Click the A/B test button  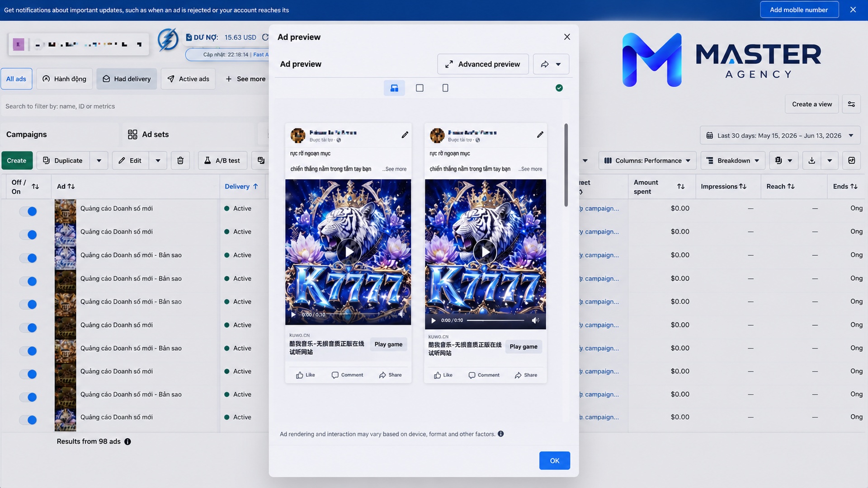(222, 160)
